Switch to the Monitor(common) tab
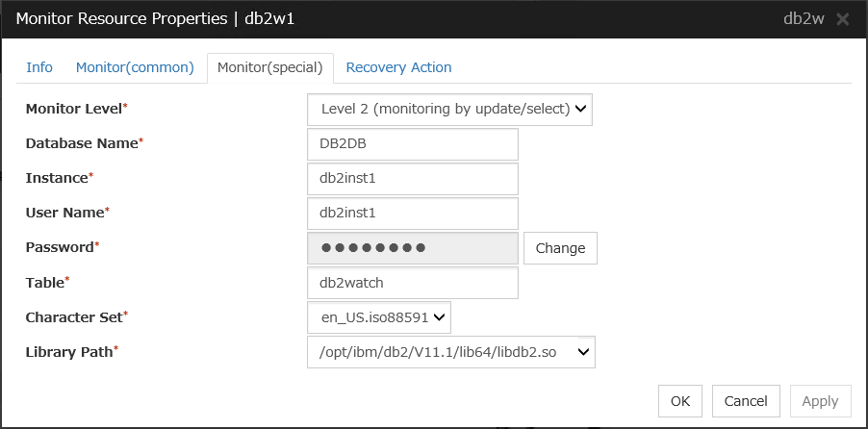 [x=135, y=67]
